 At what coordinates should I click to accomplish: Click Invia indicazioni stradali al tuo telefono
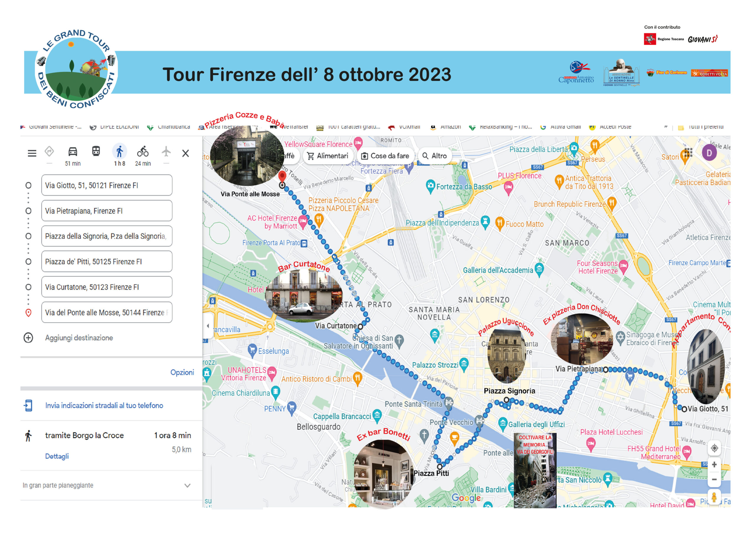coord(104,406)
